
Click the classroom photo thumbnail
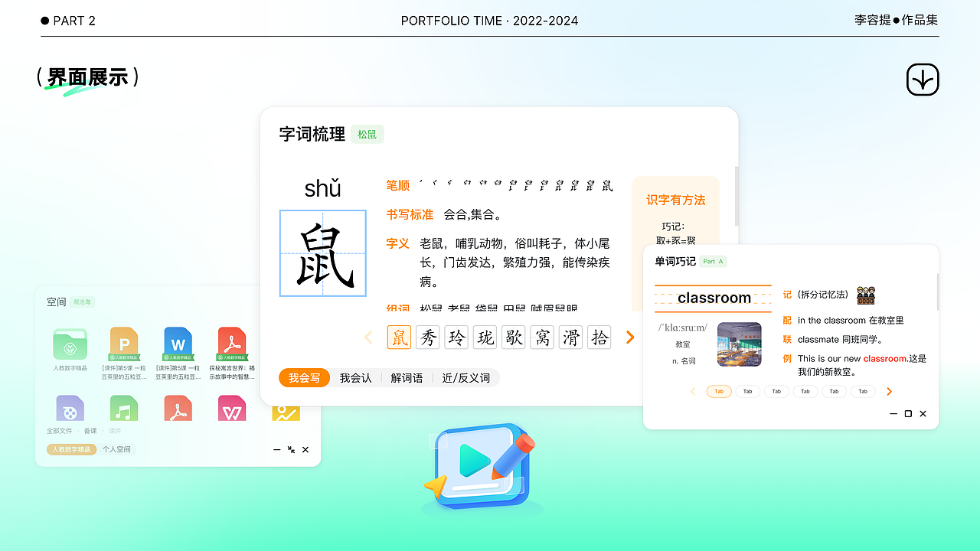tap(739, 344)
